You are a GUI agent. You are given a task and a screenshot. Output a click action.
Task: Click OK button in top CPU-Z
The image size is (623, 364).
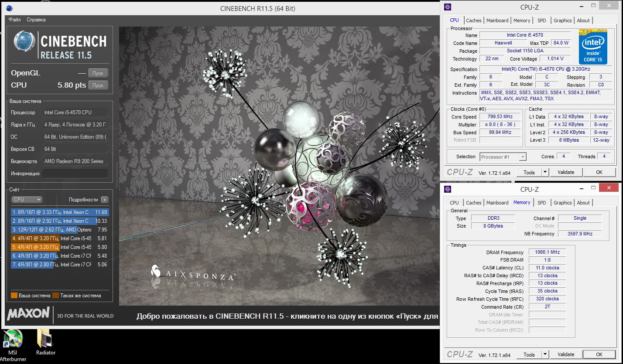pyautogui.click(x=599, y=172)
